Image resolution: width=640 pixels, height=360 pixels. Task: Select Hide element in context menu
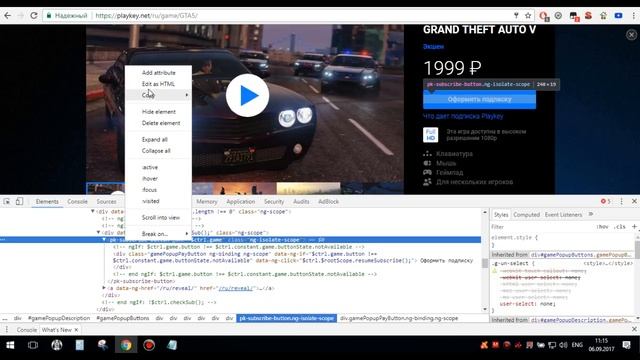coord(158,112)
